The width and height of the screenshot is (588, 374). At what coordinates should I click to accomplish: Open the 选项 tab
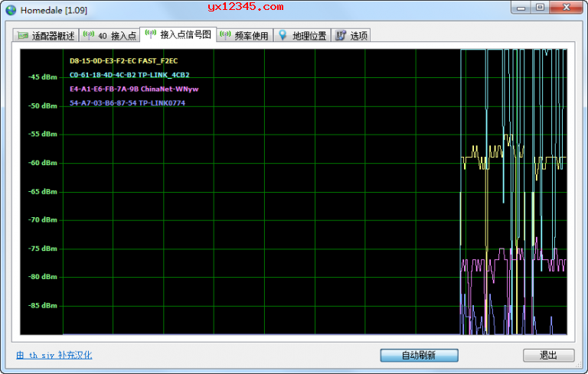[351, 35]
